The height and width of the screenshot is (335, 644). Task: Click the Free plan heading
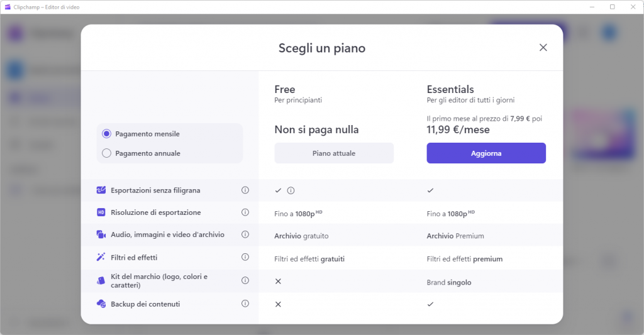point(285,89)
